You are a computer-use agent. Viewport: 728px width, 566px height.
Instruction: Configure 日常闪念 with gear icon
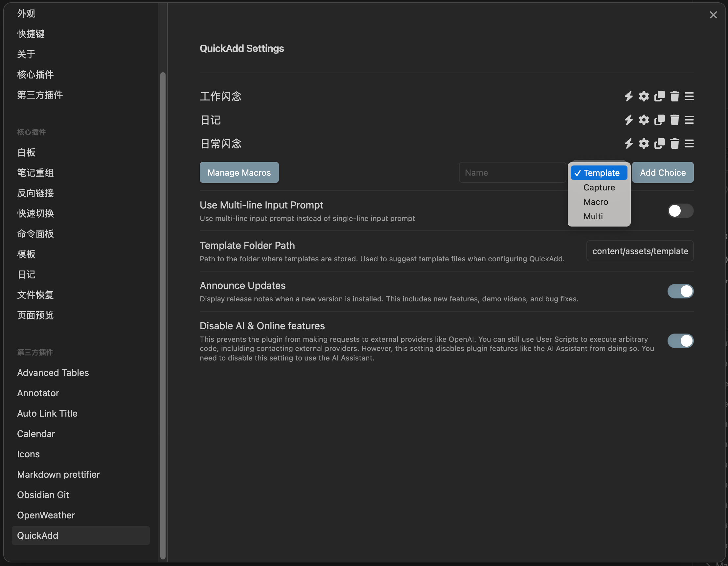tap(644, 143)
